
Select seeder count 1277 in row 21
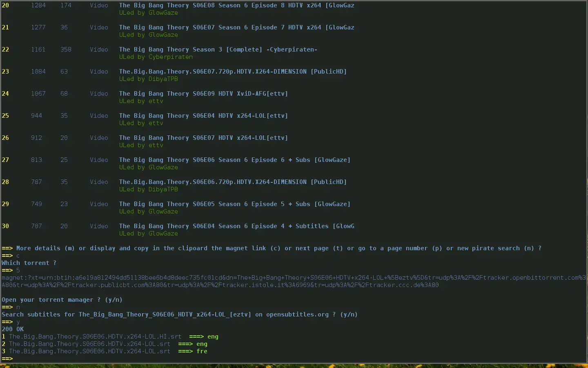[38, 27]
